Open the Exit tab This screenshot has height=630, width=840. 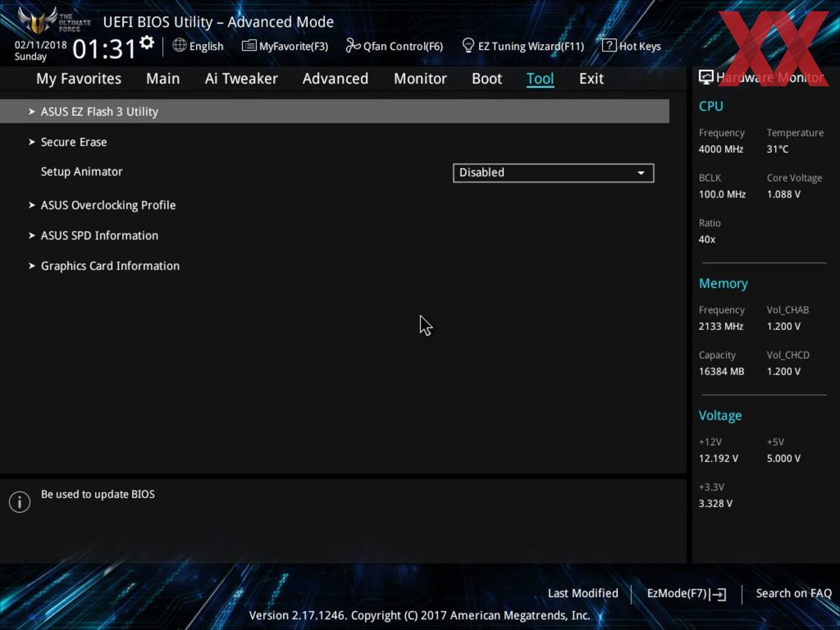(591, 78)
